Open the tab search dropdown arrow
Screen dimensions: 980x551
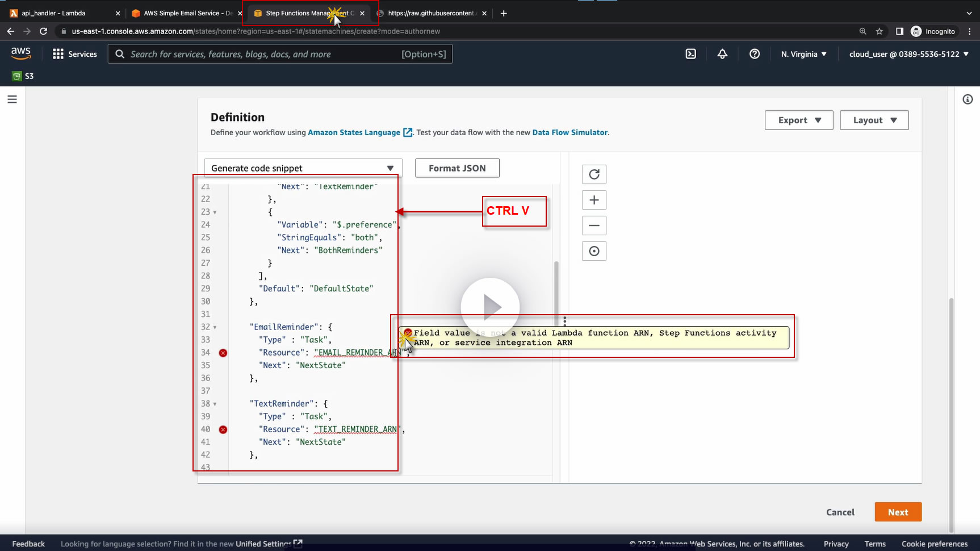point(969,13)
